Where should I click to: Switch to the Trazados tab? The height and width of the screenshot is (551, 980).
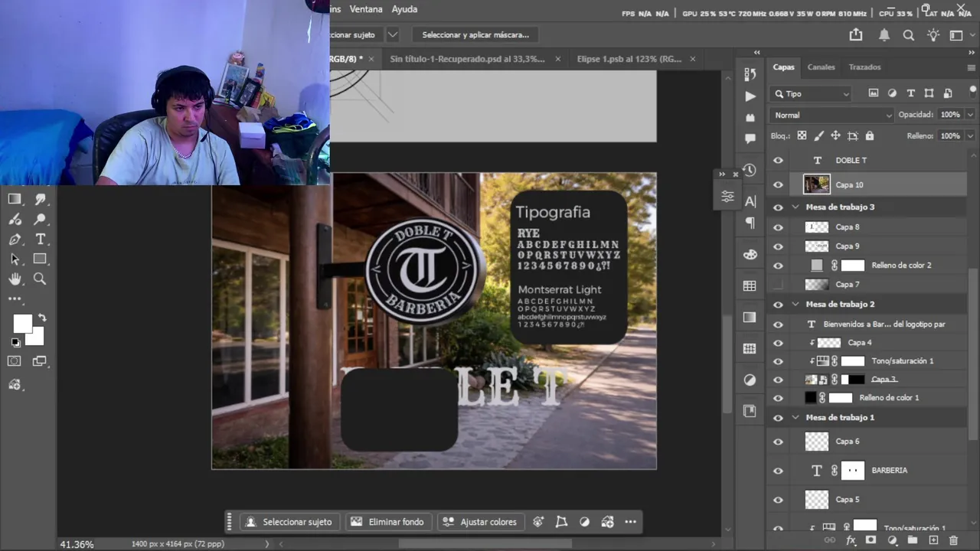(864, 67)
